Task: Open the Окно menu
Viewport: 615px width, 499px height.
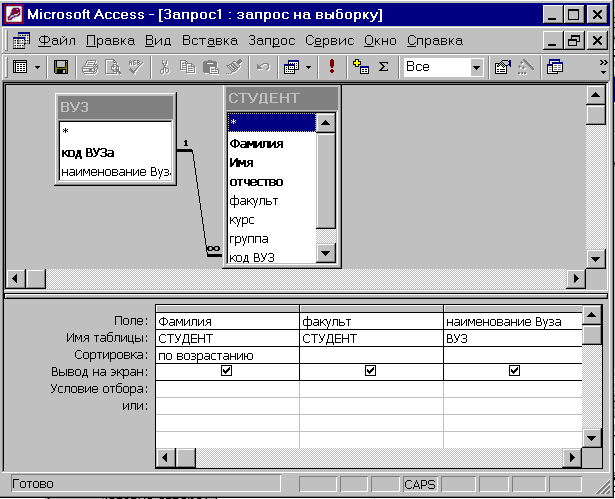Action: point(380,40)
